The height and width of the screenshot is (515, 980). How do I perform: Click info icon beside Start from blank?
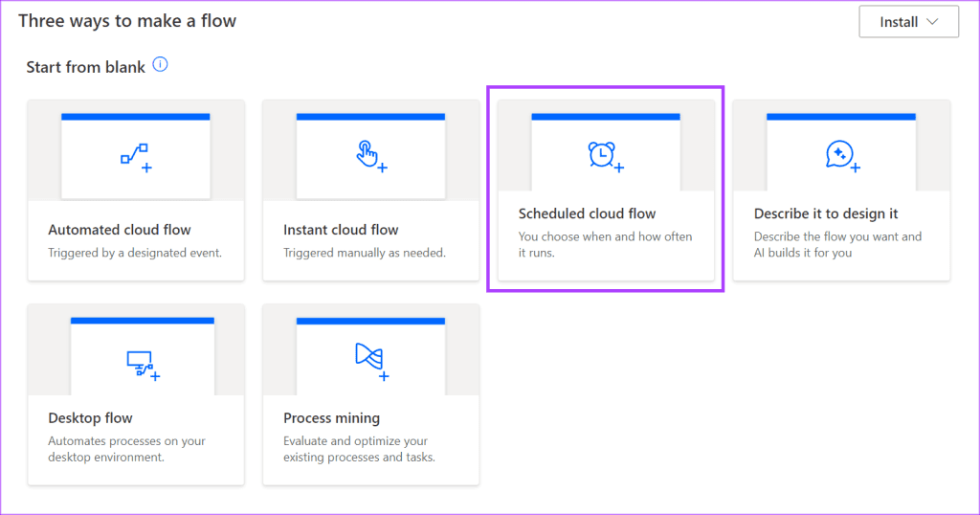tap(160, 66)
